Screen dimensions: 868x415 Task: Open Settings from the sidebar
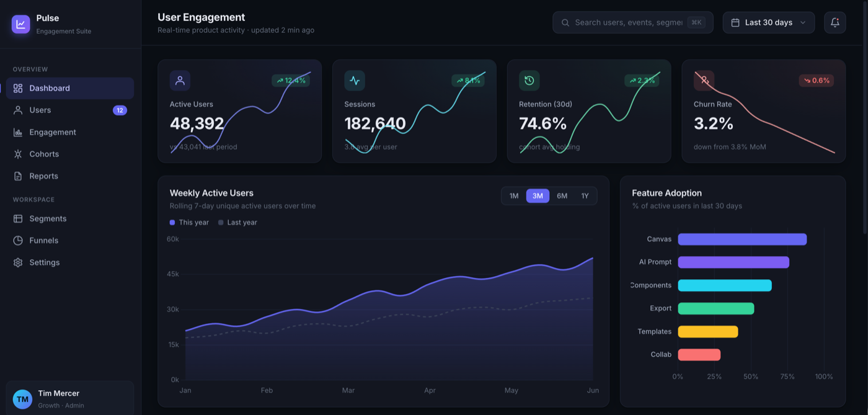pos(70,262)
